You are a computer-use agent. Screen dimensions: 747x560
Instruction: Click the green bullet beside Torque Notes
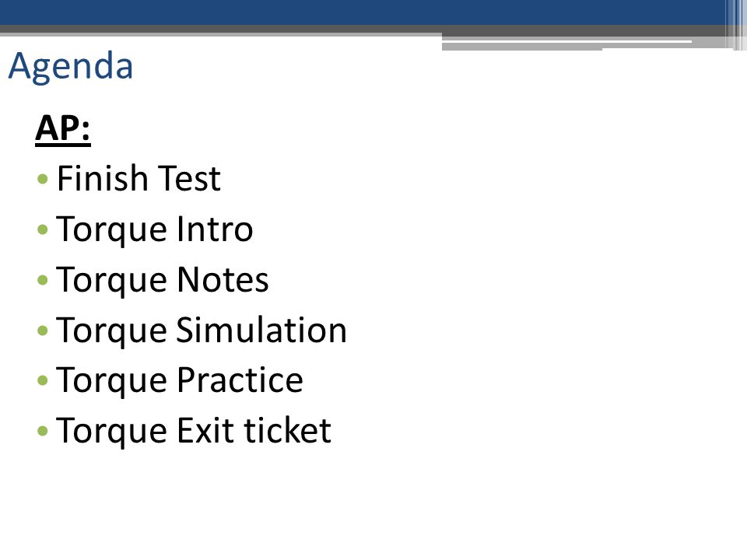coord(42,280)
